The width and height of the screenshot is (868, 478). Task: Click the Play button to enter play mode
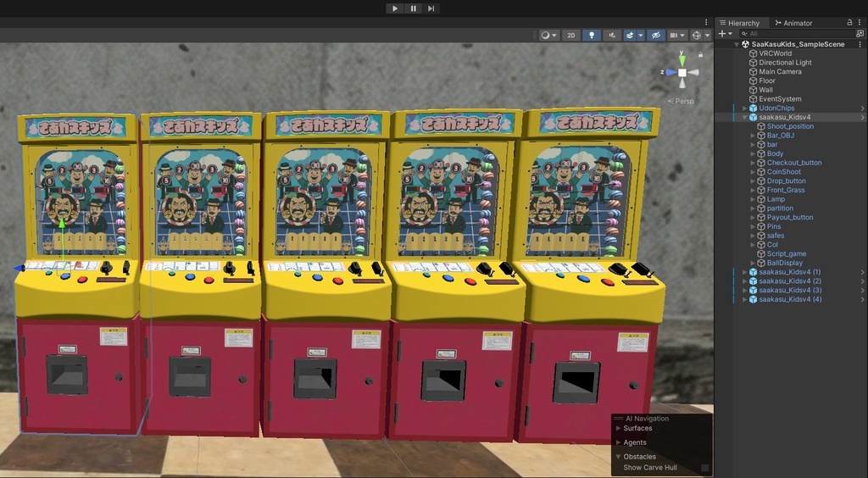[395, 8]
